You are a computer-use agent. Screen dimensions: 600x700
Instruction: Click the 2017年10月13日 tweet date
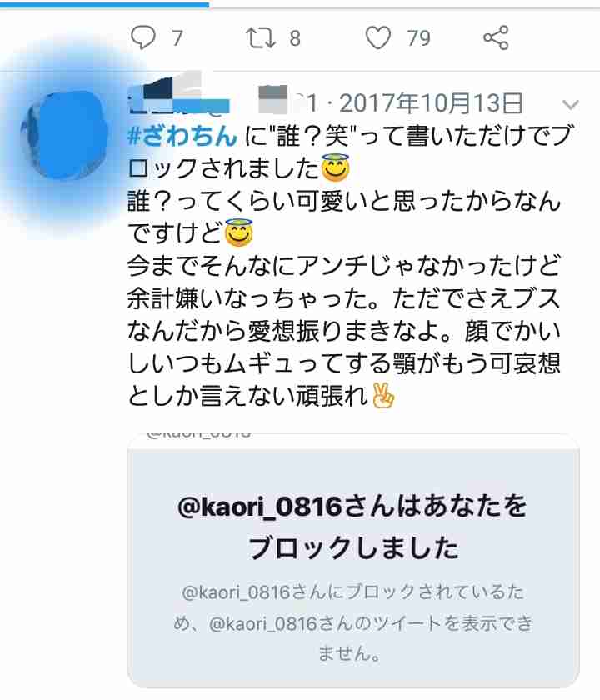431,103
